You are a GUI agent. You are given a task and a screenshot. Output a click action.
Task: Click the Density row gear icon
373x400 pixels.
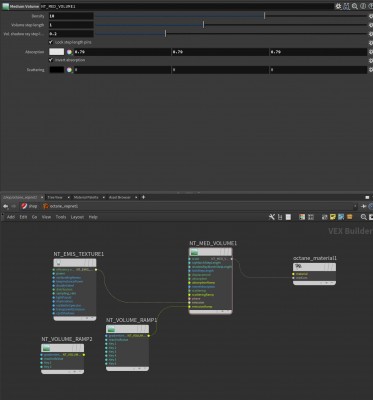[370, 16]
